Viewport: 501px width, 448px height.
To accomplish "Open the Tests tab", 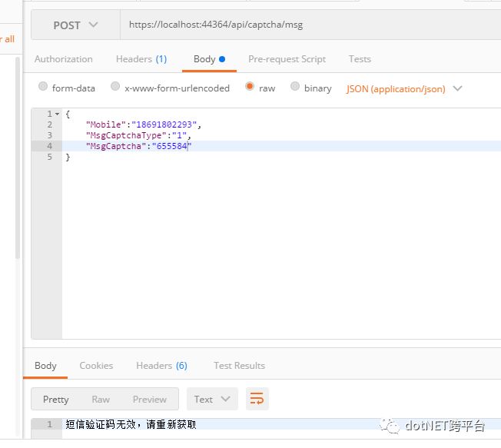I will coord(360,59).
